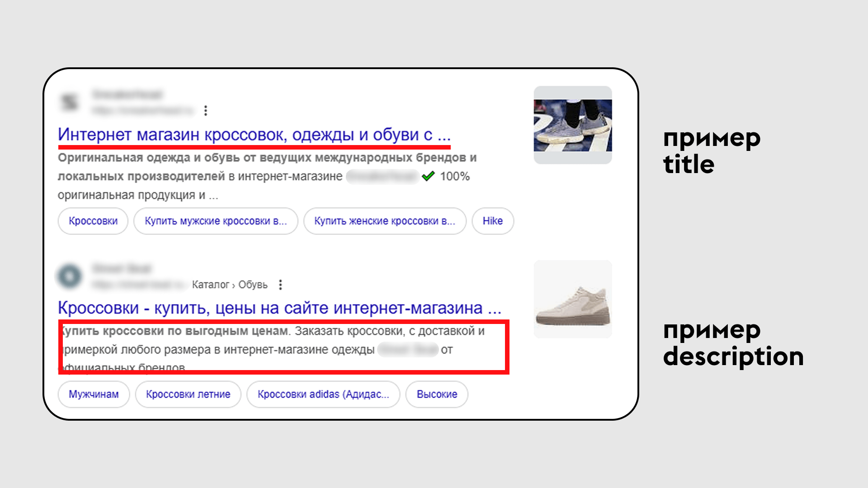Select the 'Купить женские кроссовки в...' chip
This screenshot has width=868, height=488.
pos(385,221)
